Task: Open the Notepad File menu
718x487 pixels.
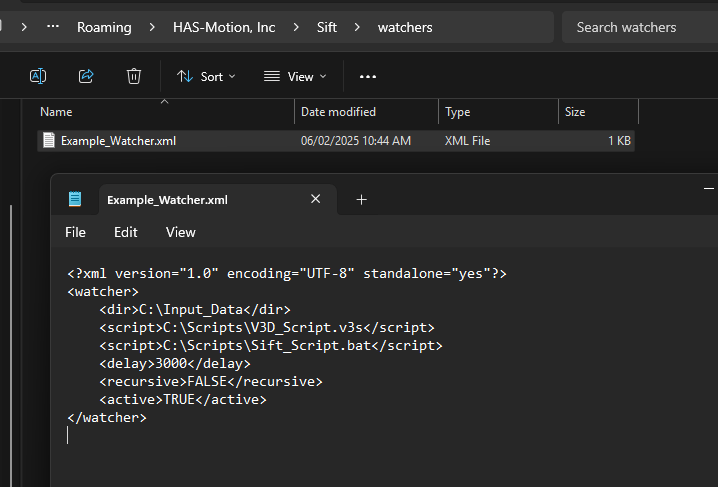Action: [75, 233]
